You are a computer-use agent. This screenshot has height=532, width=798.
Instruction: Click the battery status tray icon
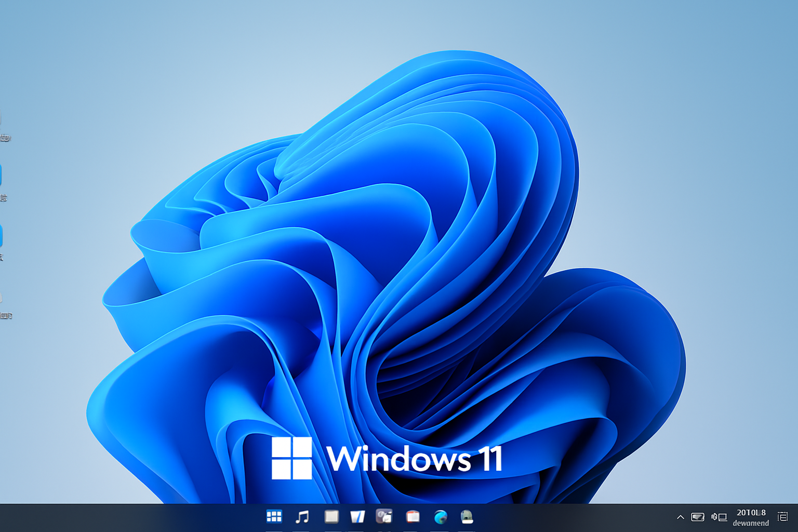click(698, 517)
